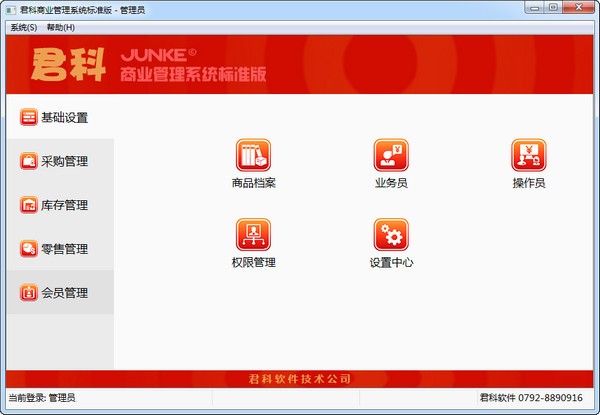Maximize the application window

(x=553, y=8)
